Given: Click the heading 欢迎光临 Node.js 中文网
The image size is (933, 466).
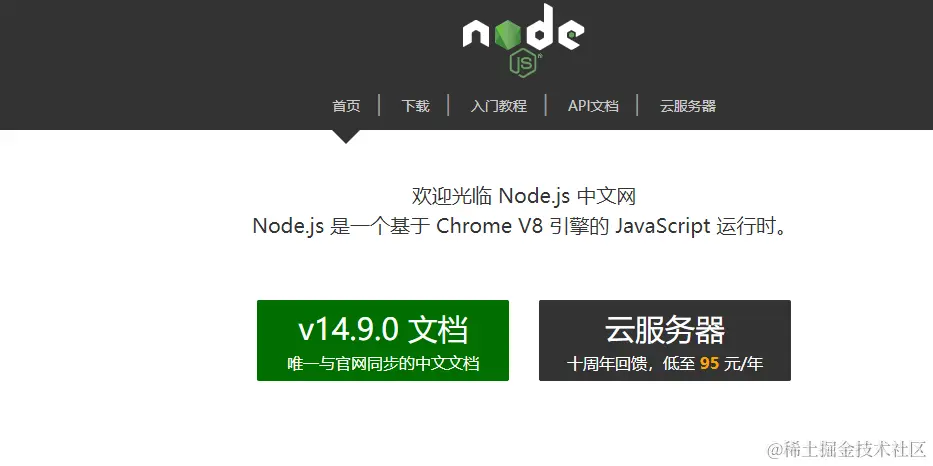Looking at the screenshot, I should 524,196.
